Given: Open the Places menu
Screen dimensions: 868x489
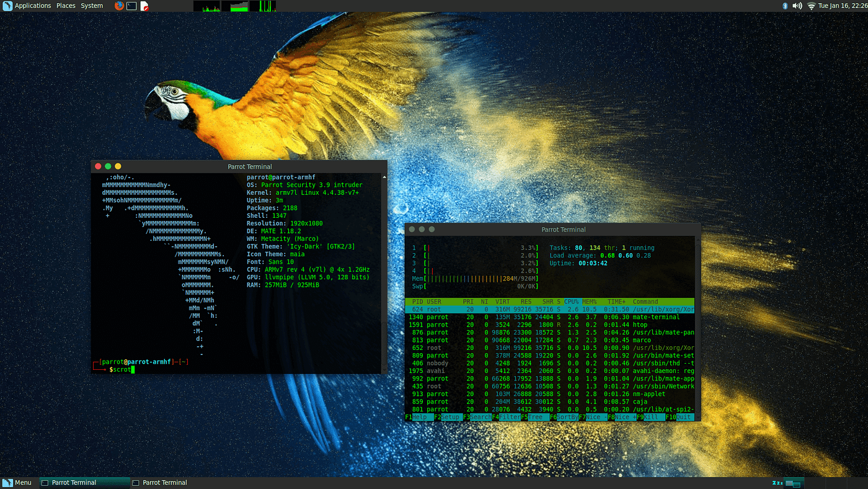Looking at the screenshot, I should point(66,6).
